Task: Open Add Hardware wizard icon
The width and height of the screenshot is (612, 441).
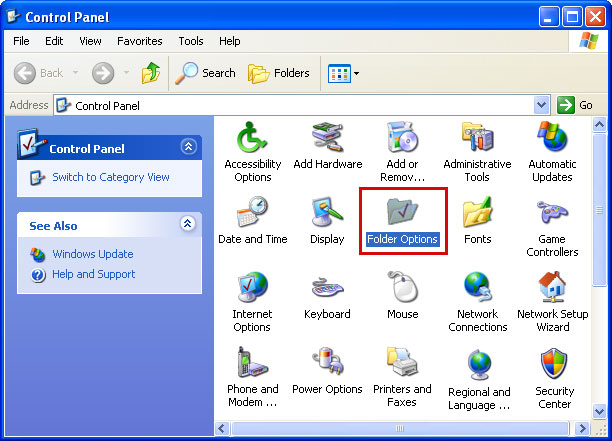Action: [327, 146]
